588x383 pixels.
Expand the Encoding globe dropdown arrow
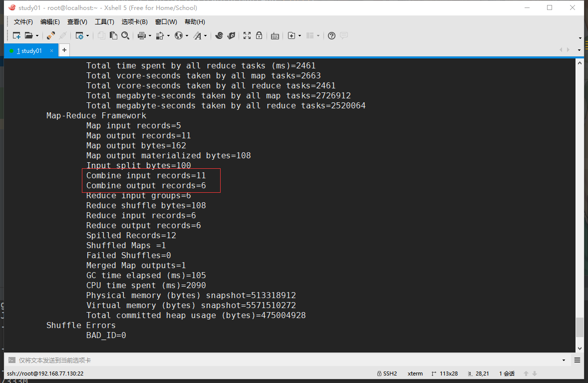pyautogui.click(x=187, y=36)
